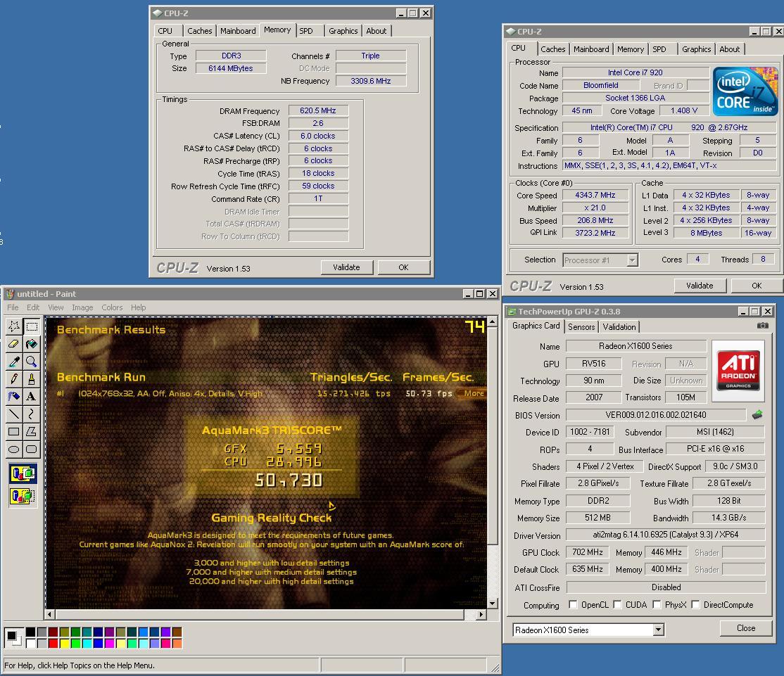Image resolution: width=784 pixels, height=676 pixels.
Task: Open the Radeon X1600 Series card dropdown
Action: [659, 630]
